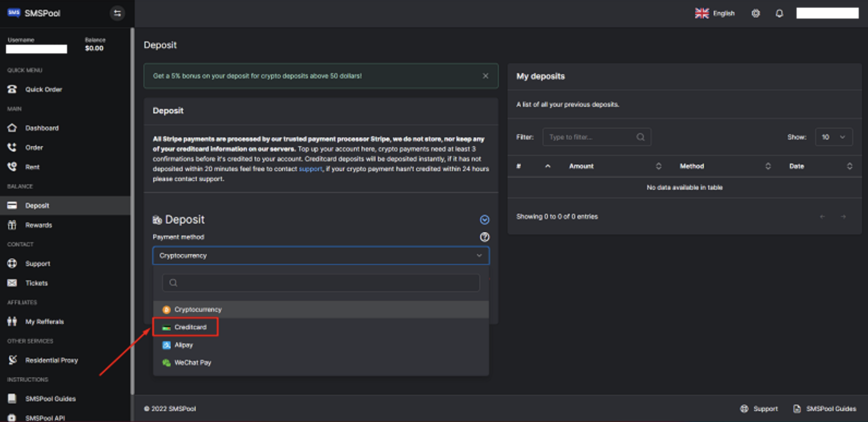868x422 pixels.
Task: Click the payment method search field
Action: pos(321,282)
